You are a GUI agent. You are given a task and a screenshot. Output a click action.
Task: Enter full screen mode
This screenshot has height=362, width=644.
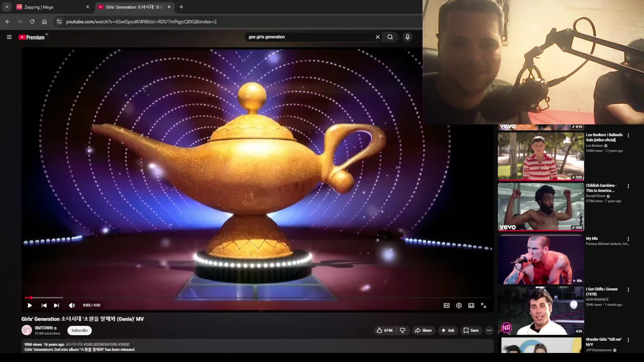tap(484, 305)
